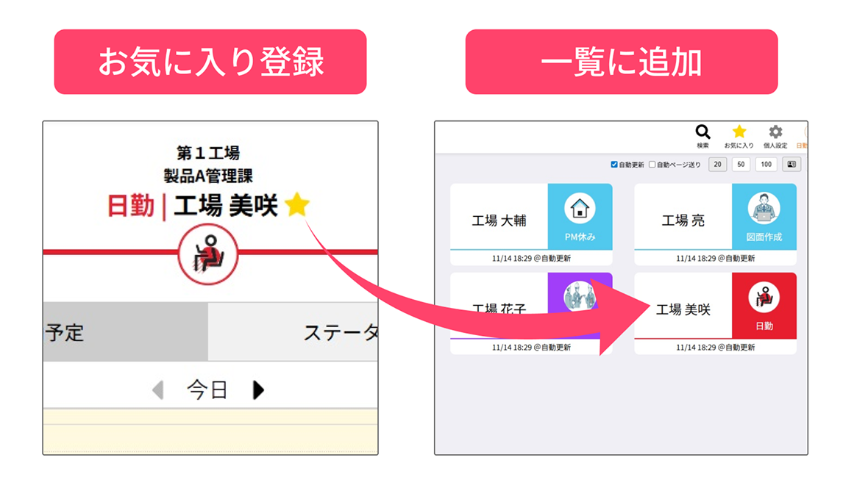Set page size to 20
The image size is (868, 488).
(717, 165)
